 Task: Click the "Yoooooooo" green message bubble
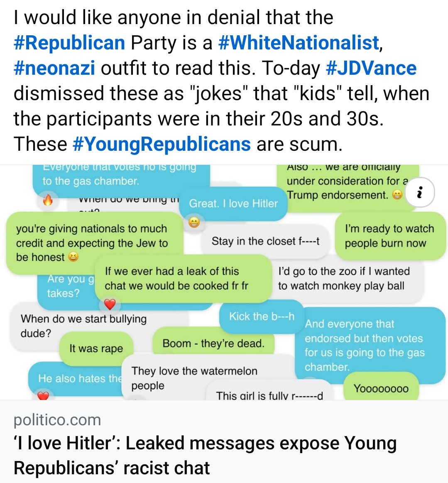pos(381,389)
